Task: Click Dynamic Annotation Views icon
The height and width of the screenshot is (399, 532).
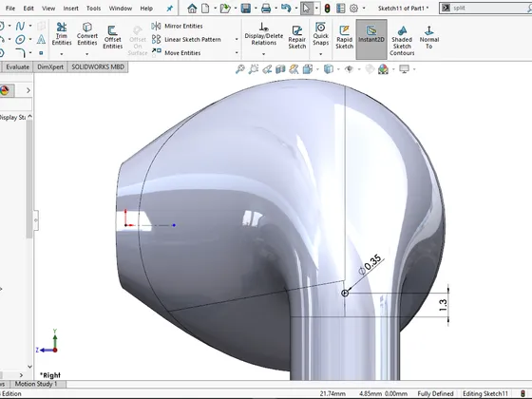Action: pos(294,69)
